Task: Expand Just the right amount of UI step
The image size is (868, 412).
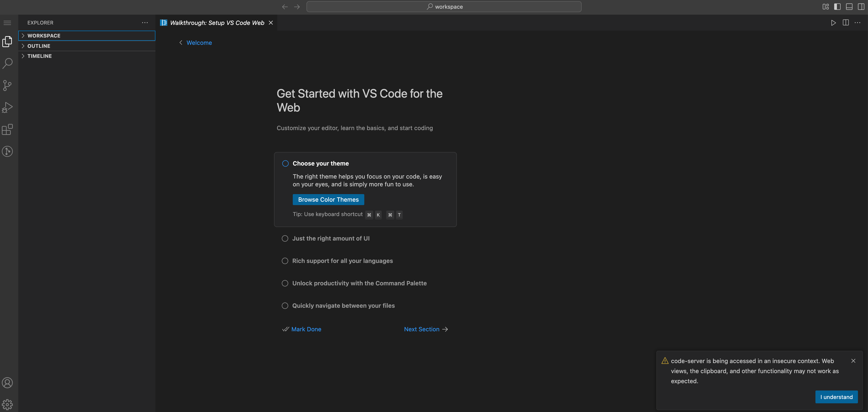Action: click(331, 238)
